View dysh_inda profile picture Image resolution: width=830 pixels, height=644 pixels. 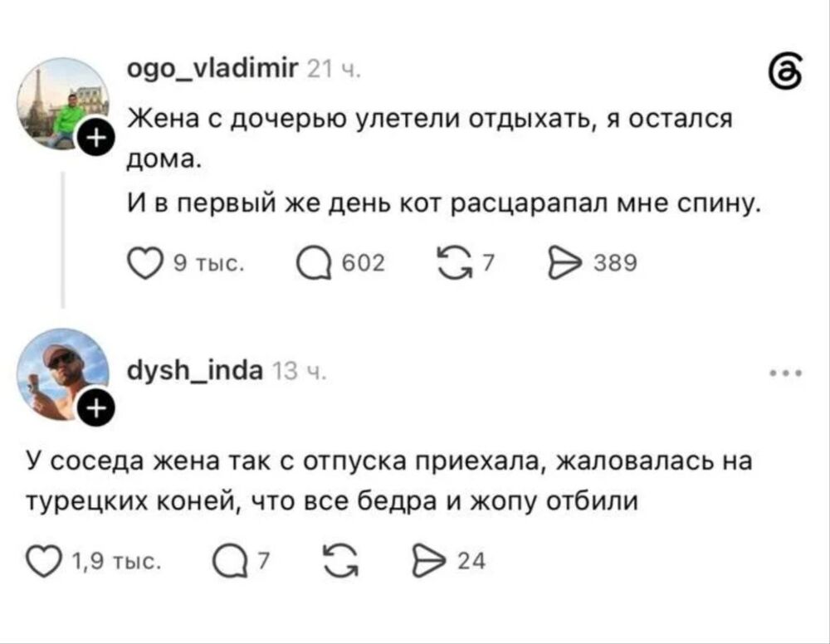(x=63, y=374)
